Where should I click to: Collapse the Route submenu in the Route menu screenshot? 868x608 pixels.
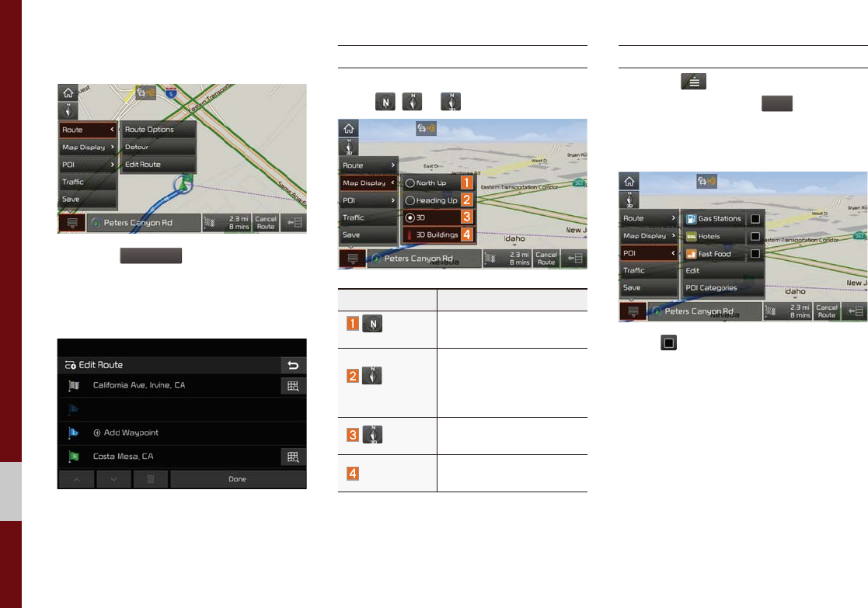(88, 130)
